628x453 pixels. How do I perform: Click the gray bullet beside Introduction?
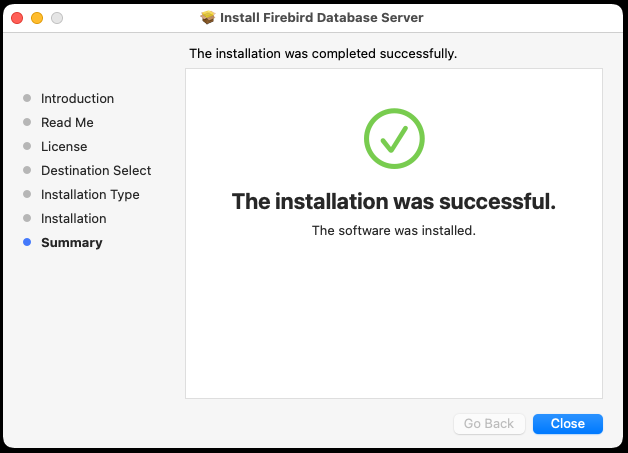tap(27, 98)
